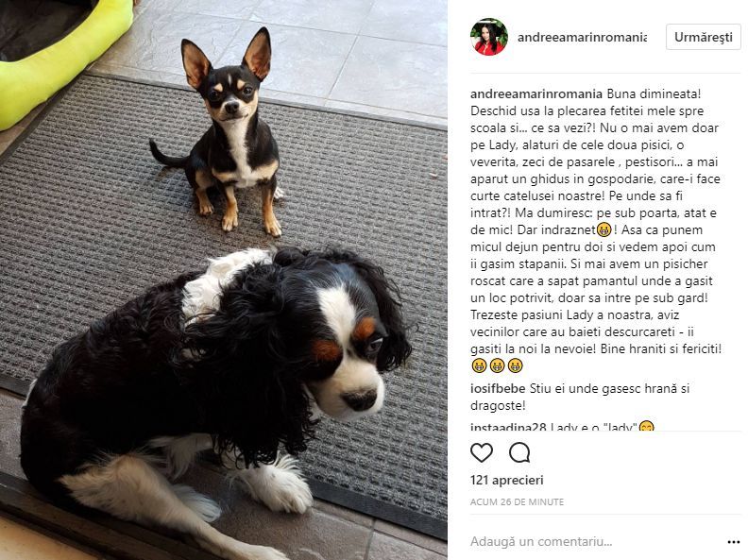The width and height of the screenshot is (748, 560).
Task: Follow the account with the Urmărești button
Action: click(x=704, y=37)
